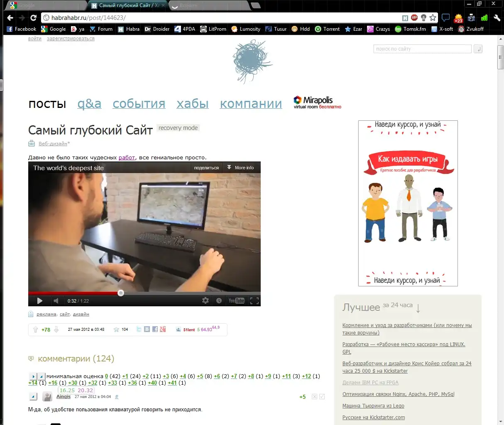Open YouTube video settings gear

tap(206, 300)
